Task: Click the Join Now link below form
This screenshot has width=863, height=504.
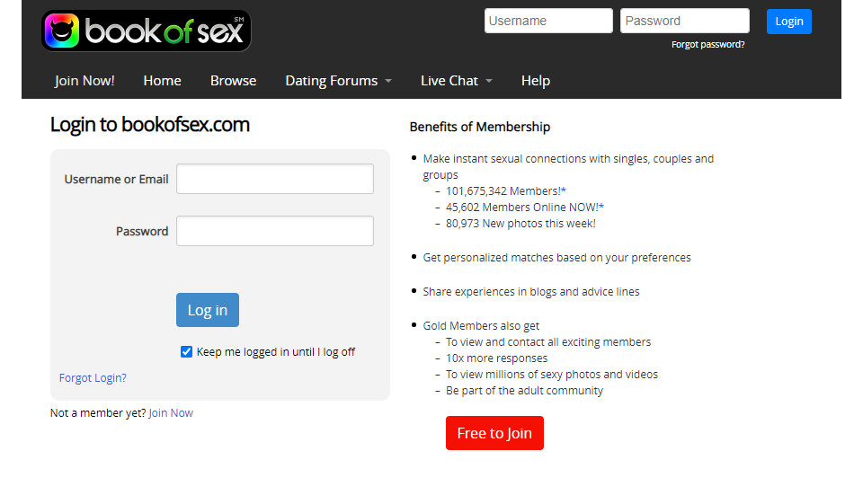Action: [171, 413]
